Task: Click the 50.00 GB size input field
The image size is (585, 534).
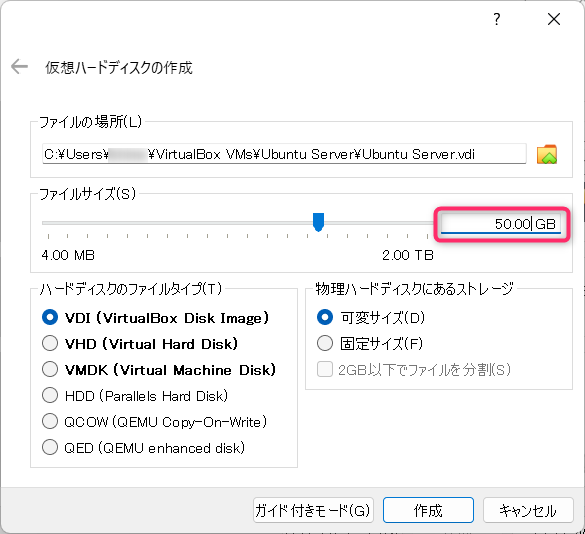Action: (x=501, y=224)
